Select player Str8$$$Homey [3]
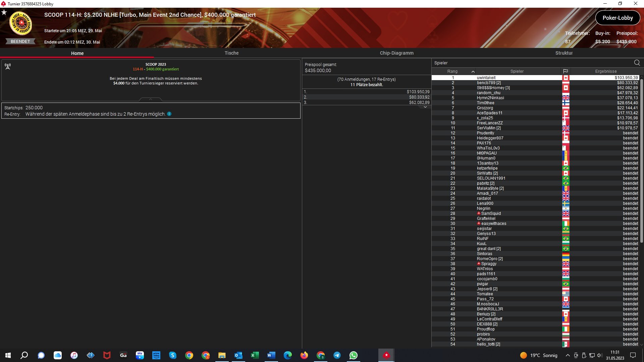This screenshot has height=362, width=644. click(x=535, y=87)
